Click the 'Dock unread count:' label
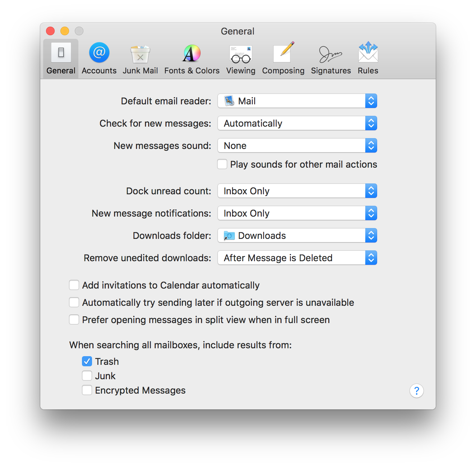This screenshot has width=476, height=467. [169, 191]
